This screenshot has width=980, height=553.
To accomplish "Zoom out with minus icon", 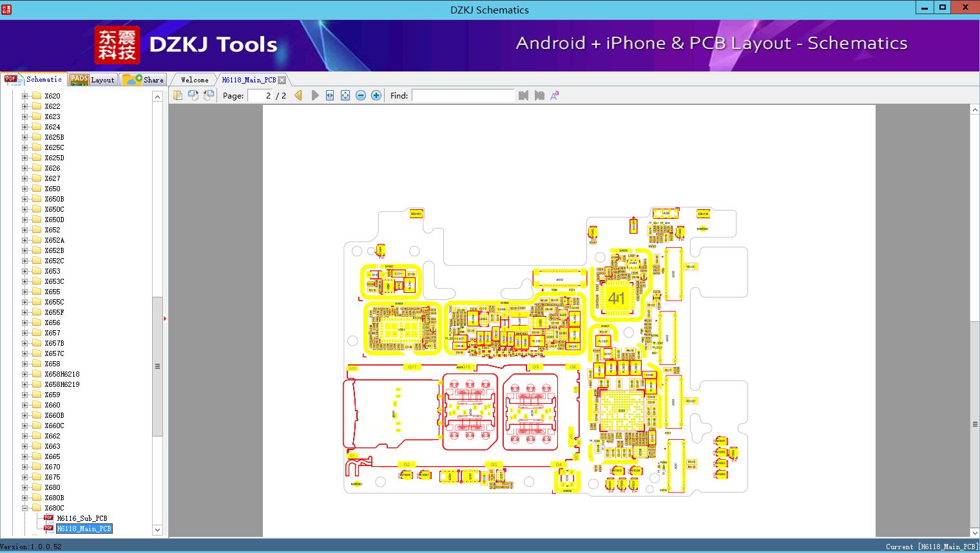I will coord(361,95).
